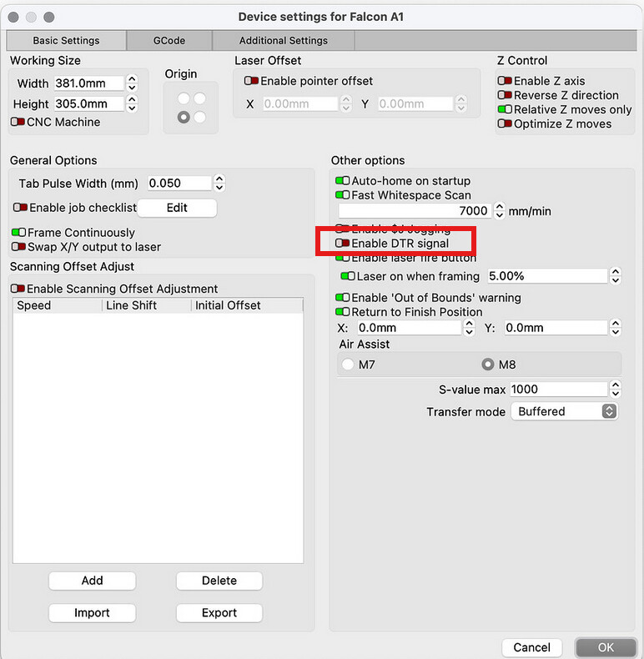Click Tab Pulse Width stepper
This screenshot has height=659, width=644.
pyautogui.click(x=219, y=184)
